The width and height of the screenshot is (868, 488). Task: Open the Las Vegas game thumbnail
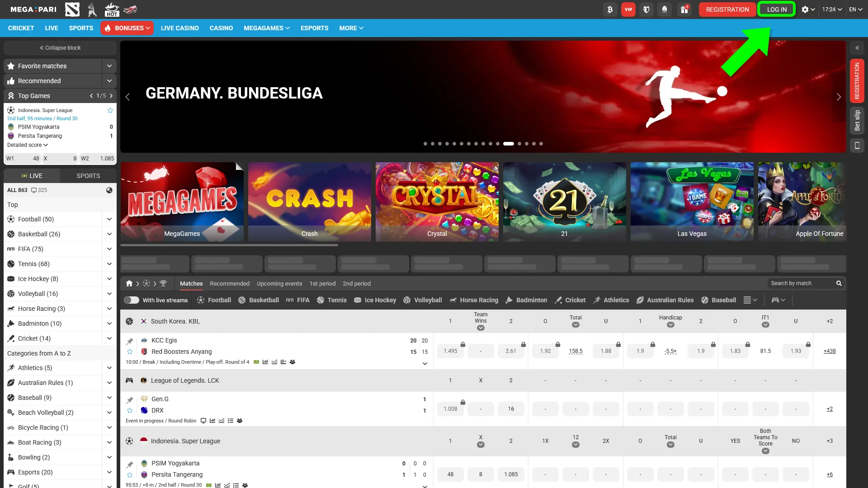tap(692, 202)
